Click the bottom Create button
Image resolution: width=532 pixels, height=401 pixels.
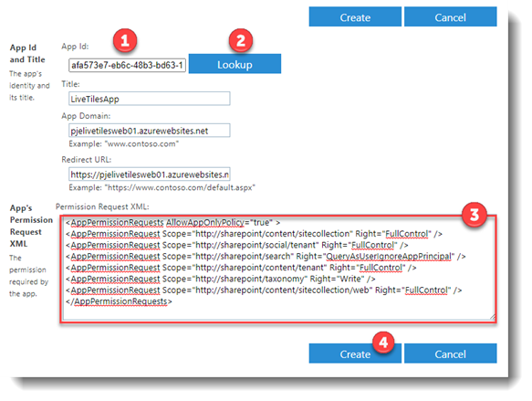coord(355,354)
